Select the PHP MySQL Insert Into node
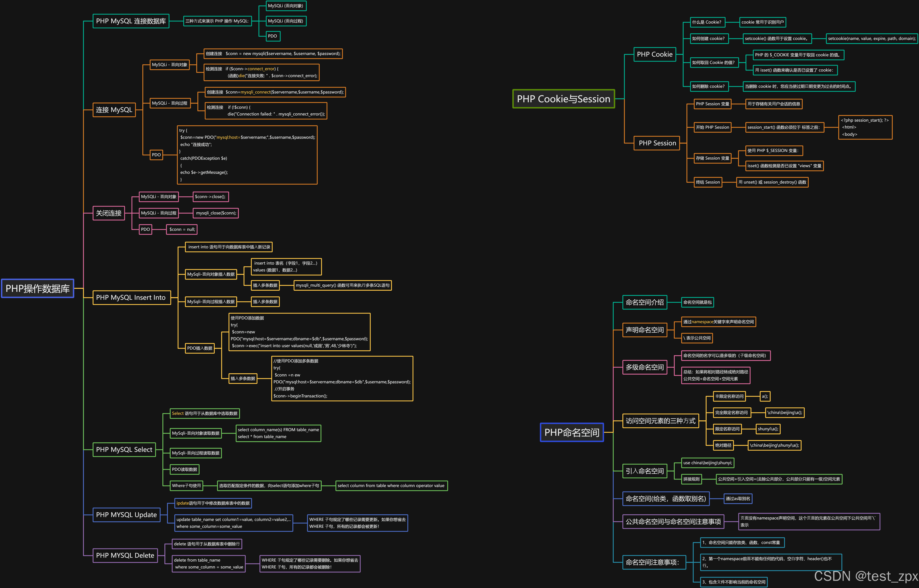 point(131,297)
